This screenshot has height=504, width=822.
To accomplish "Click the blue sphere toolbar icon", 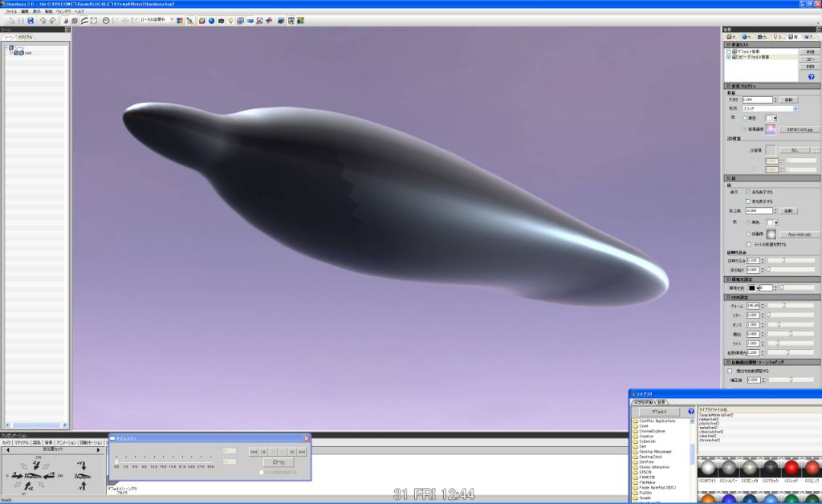I will [x=210, y=20].
